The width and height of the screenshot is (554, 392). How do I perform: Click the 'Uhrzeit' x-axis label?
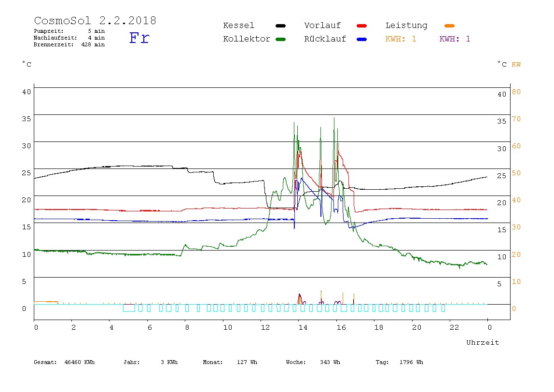click(483, 342)
